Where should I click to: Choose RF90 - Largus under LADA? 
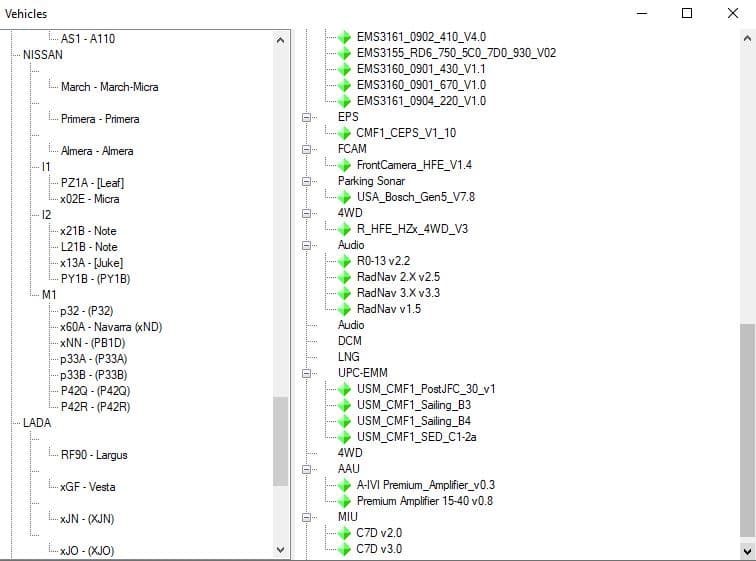(x=94, y=454)
